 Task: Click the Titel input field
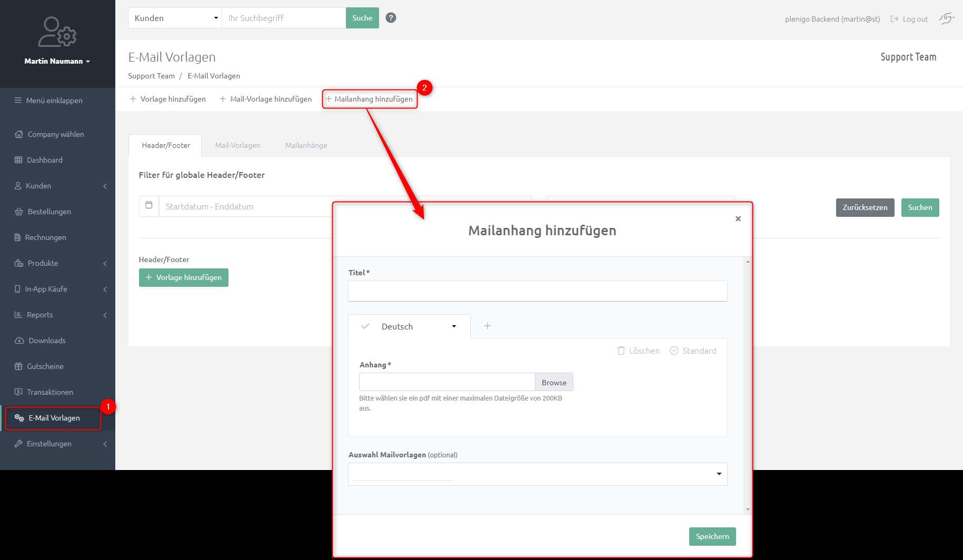point(538,291)
